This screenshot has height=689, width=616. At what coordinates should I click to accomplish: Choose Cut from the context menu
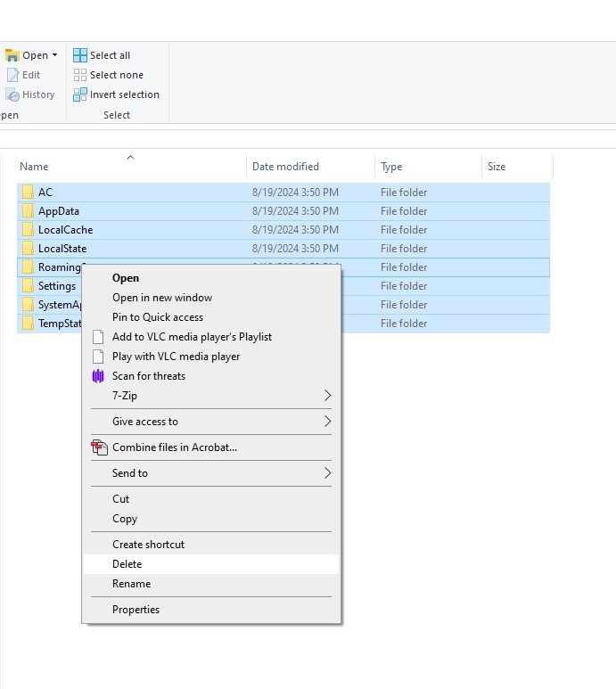211,499
